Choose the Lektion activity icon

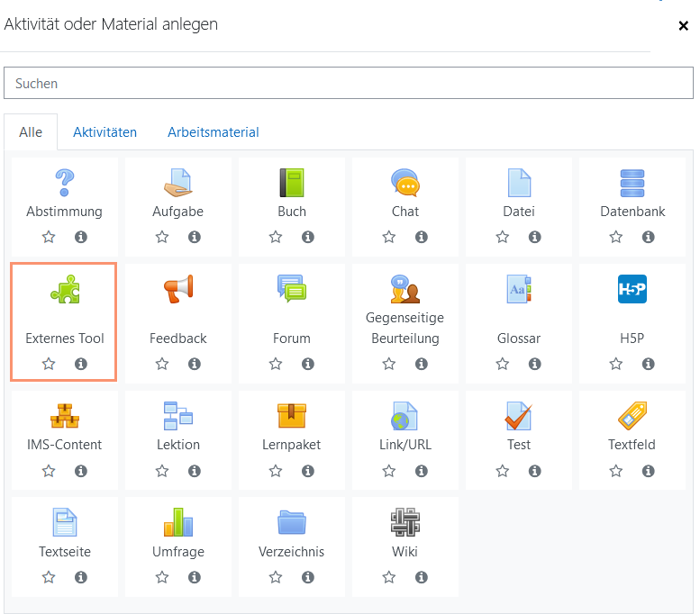pos(178,415)
